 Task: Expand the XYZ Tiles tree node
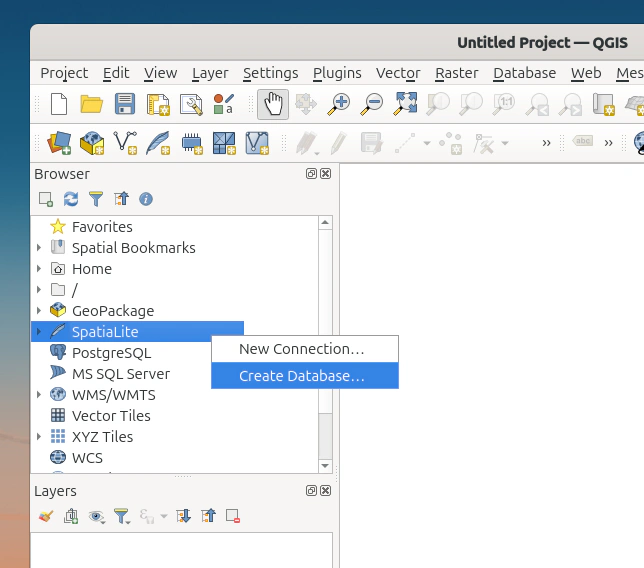pyautogui.click(x=39, y=437)
